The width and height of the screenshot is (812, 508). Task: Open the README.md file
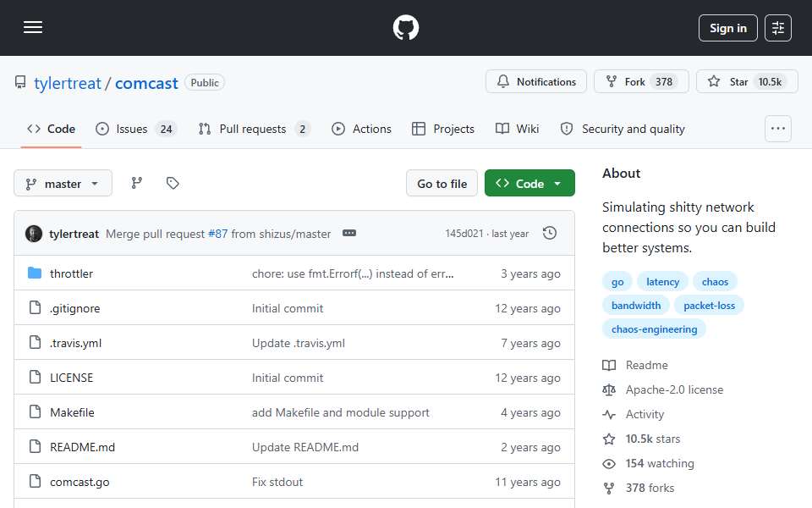(82, 447)
